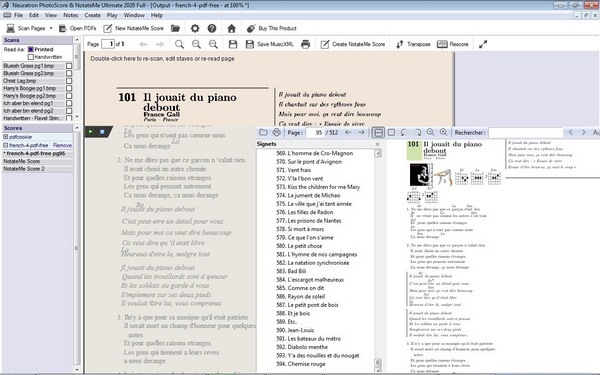Open the Play menu
600x375 pixels.
tap(112, 15)
